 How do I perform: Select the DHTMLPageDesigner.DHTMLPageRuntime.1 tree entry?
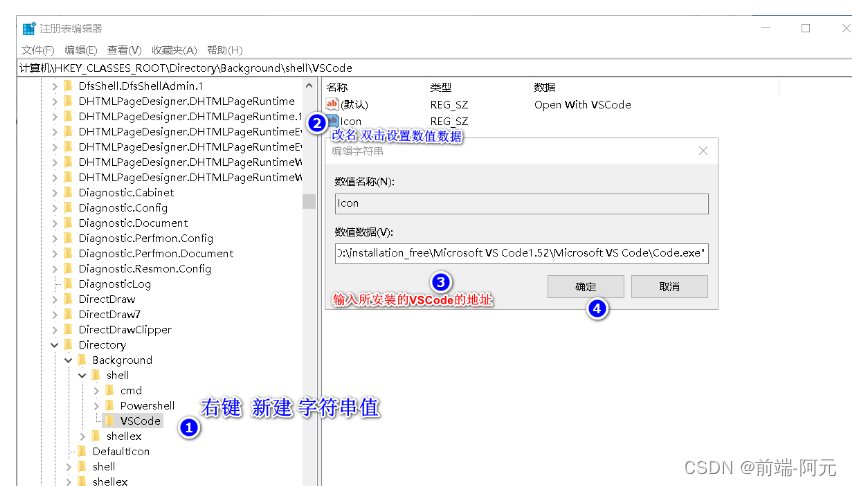pyautogui.click(x=190, y=116)
